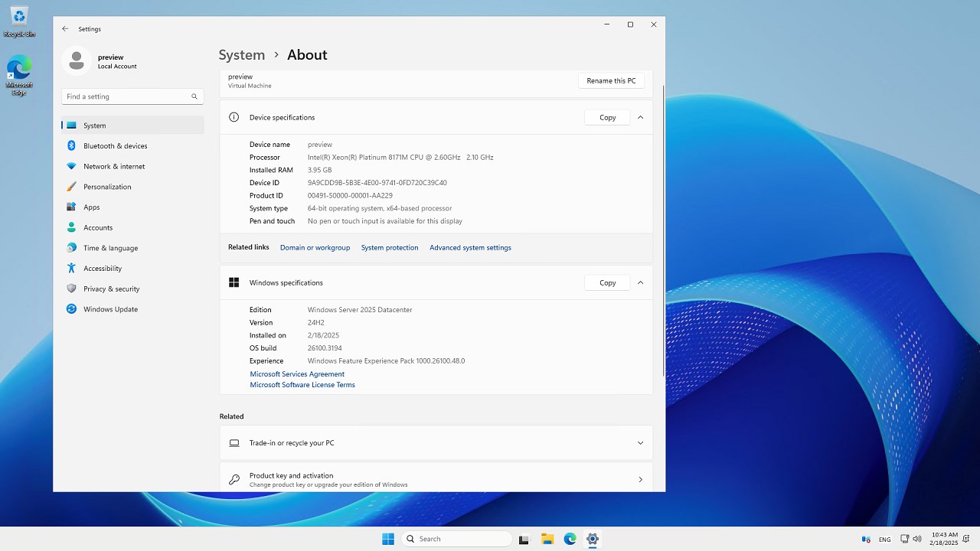
Task: Click the Settings gear on the taskbar
Action: (x=593, y=539)
